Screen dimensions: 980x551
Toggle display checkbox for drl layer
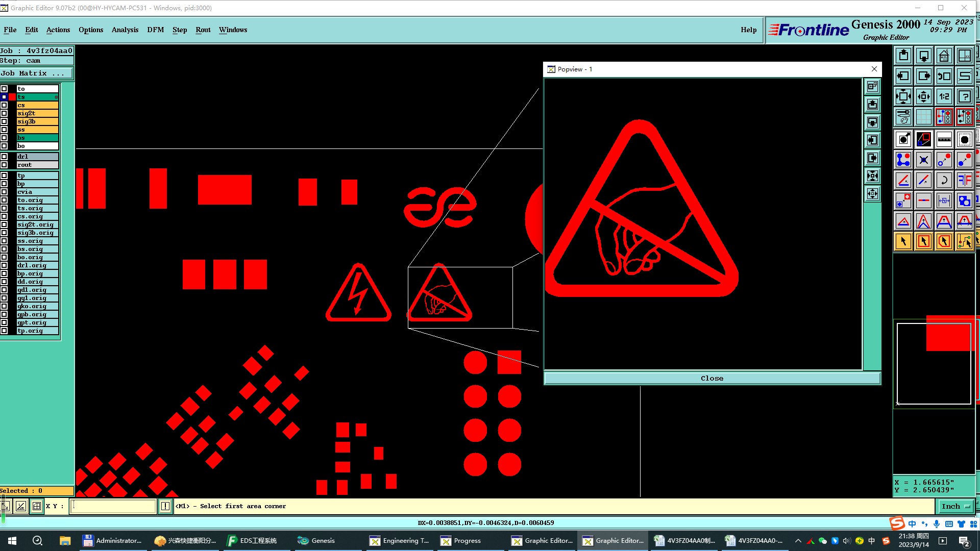[x=4, y=157]
